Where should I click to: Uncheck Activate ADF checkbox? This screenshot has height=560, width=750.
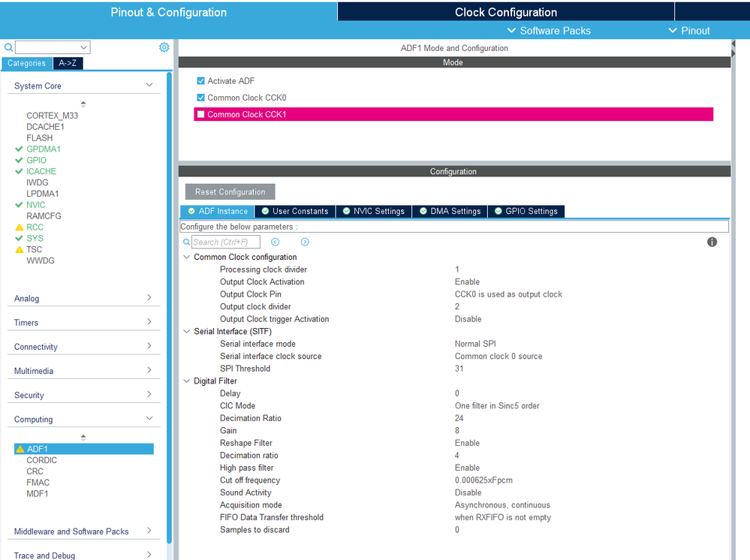(x=201, y=81)
